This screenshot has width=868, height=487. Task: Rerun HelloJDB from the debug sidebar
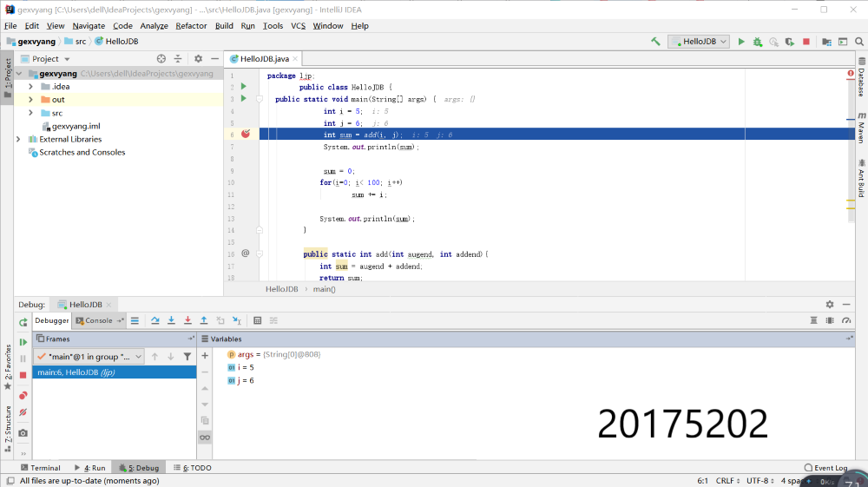pyautogui.click(x=23, y=323)
